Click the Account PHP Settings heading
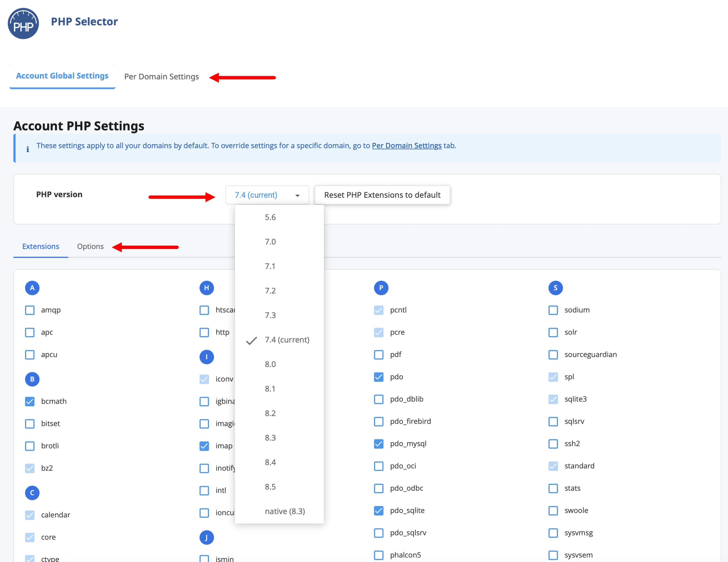 [x=79, y=126]
